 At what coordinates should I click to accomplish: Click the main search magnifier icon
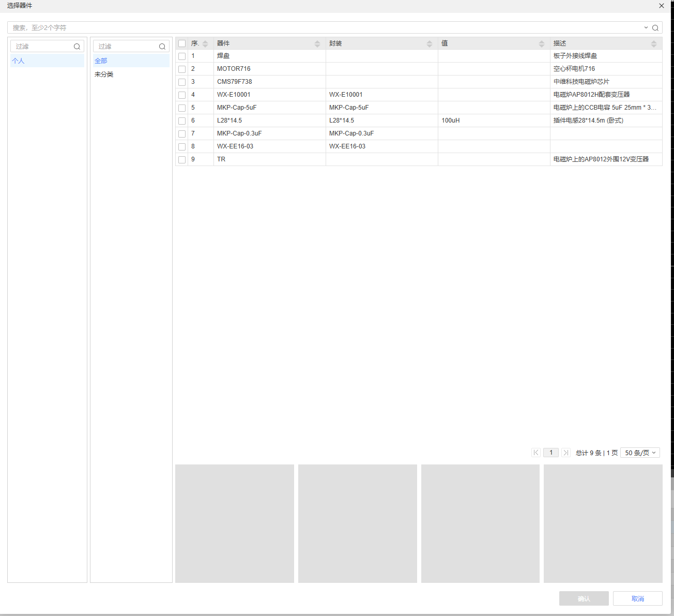tap(655, 28)
